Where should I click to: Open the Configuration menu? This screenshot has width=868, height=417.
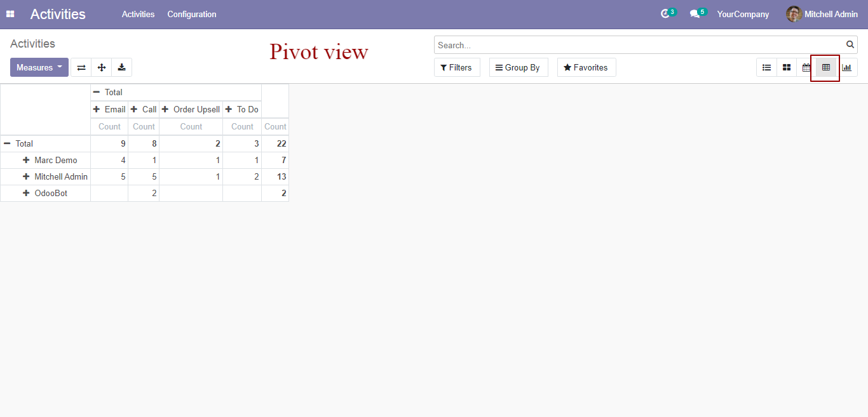coord(192,14)
